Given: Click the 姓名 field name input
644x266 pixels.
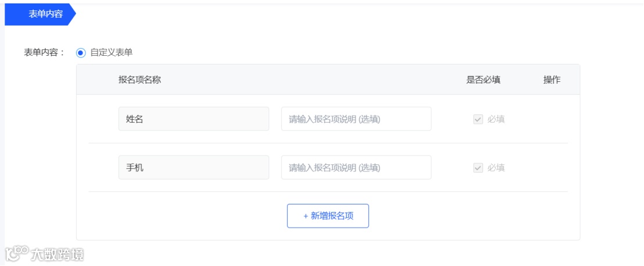Looking at the screenshot, I should (x=194, y=119).
